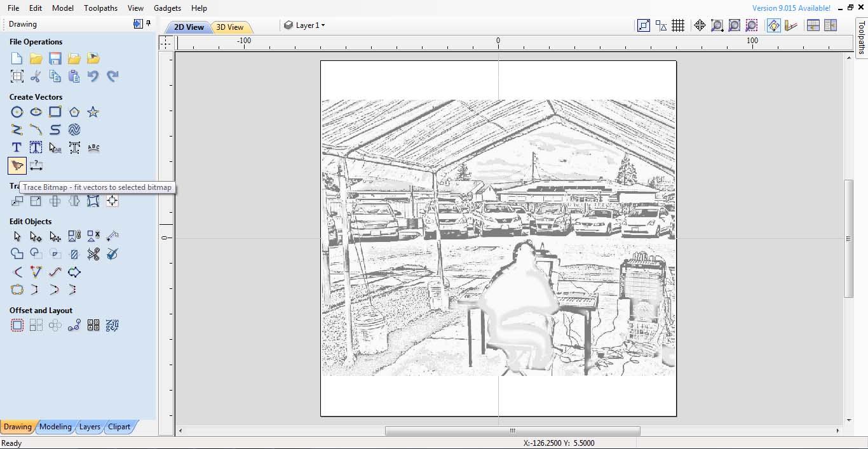Toggle the pin button on Drawing panel
868x449 pixels.
click(x=149, y=23)
